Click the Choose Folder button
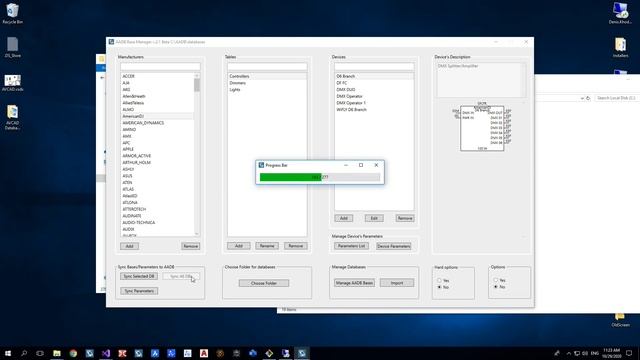The image size is (640, 360). [264, 283]
